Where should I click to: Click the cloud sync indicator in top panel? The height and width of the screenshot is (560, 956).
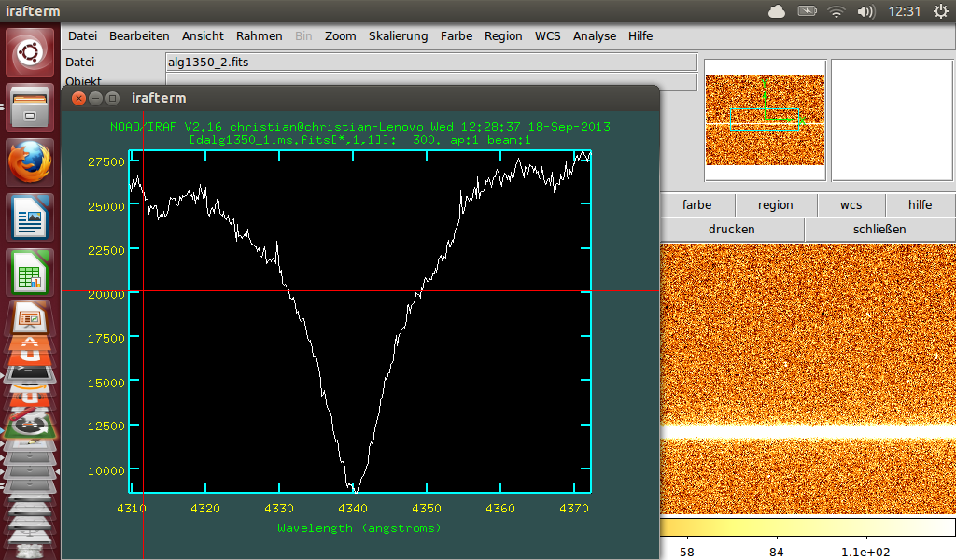click(777, 11)
